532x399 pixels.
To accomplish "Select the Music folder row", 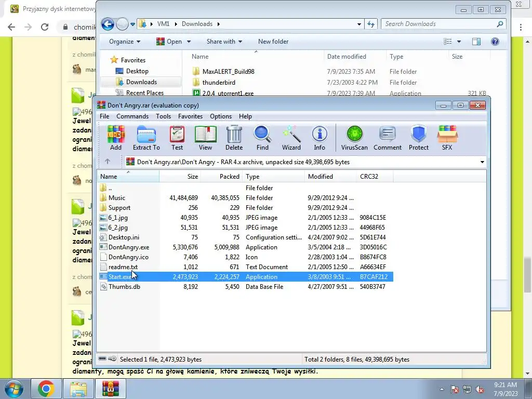I will (x=246, y=198).
